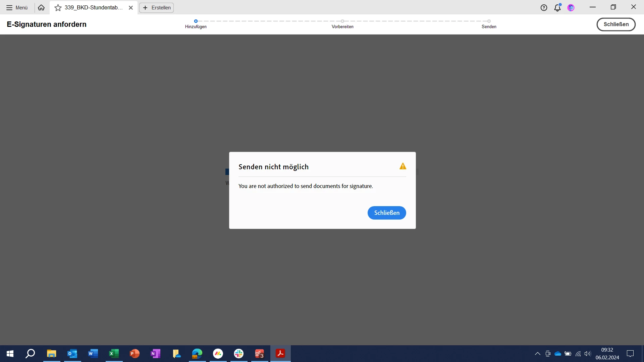
Task: Open OneNote from the taskbar
Action: tap(156, 353)
